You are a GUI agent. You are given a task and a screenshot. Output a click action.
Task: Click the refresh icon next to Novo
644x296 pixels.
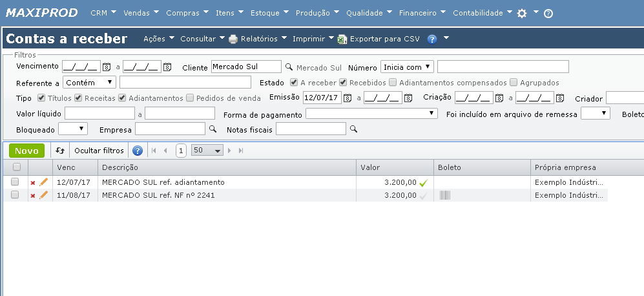pos(60,151)
